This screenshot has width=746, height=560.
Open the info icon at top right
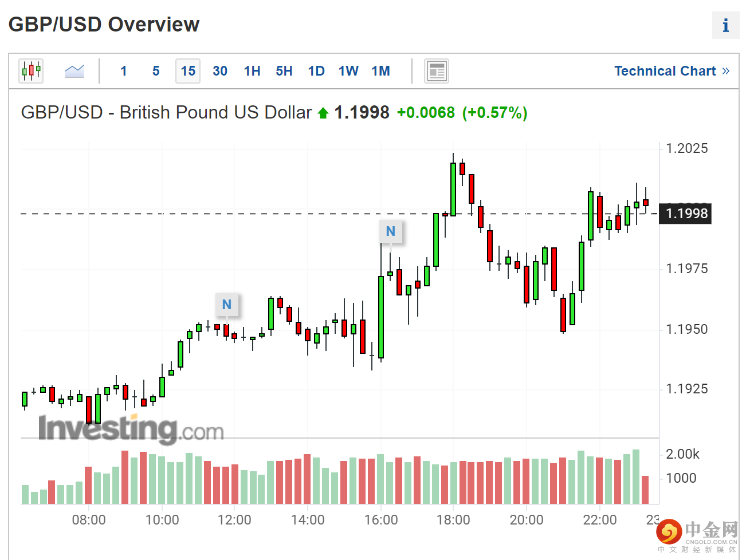[725, 26]
